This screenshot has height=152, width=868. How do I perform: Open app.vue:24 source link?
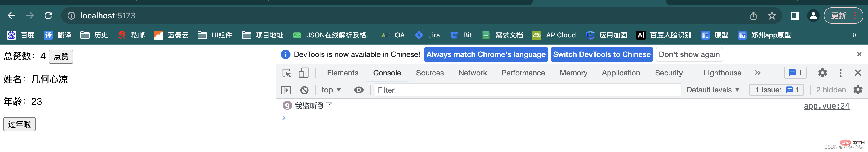(827, 106)
